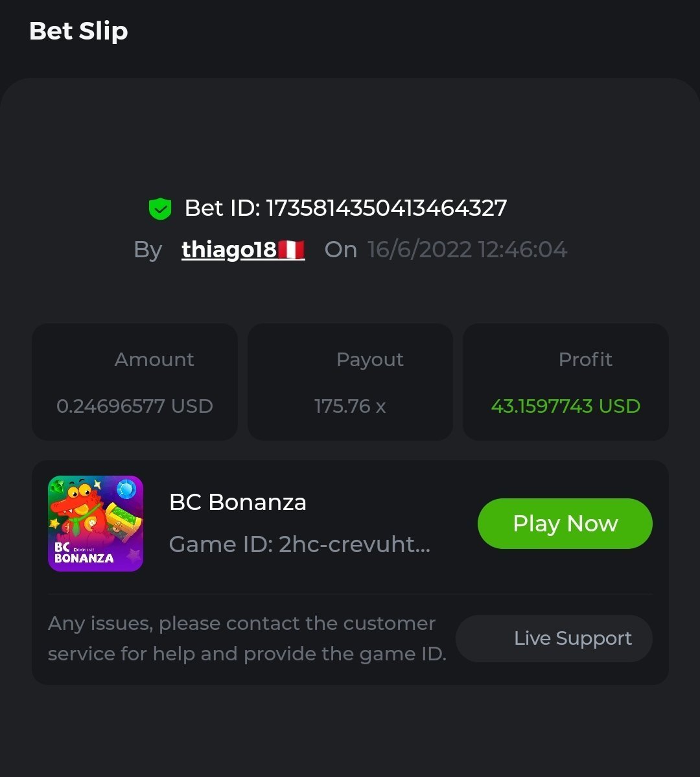
Task: Select the Bet ID number text
Action: pos(386,208)
